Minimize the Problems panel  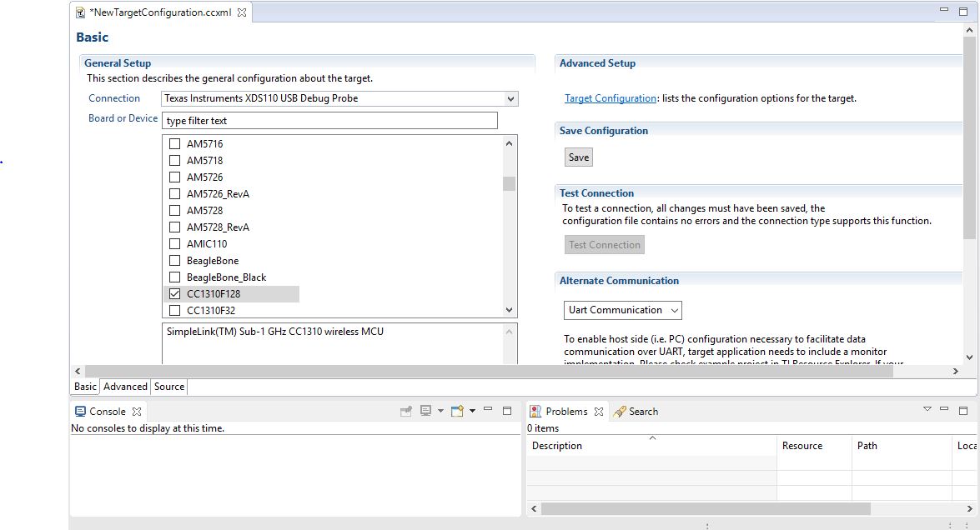coord(944,409)
